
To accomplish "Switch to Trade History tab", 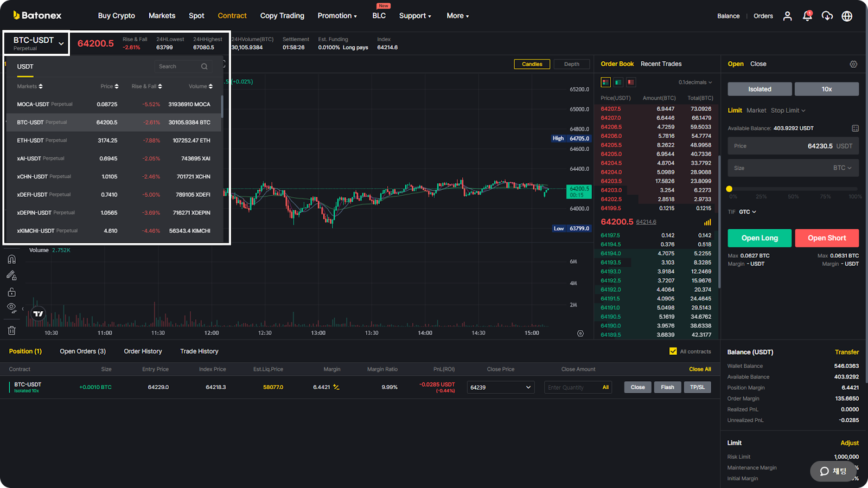I will pos(199,351).
